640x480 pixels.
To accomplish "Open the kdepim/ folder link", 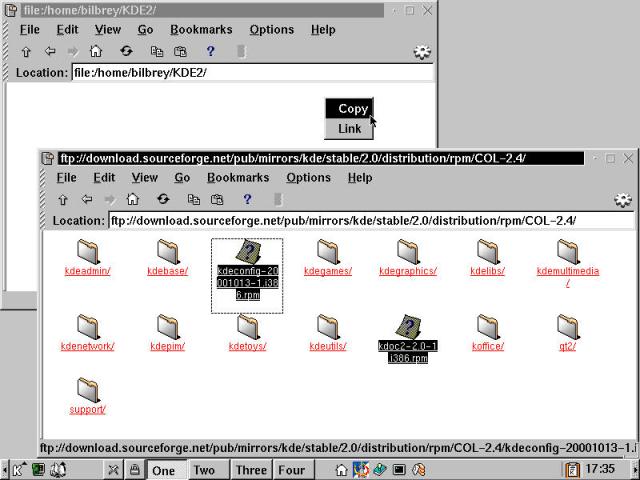I will pos(167,346).
